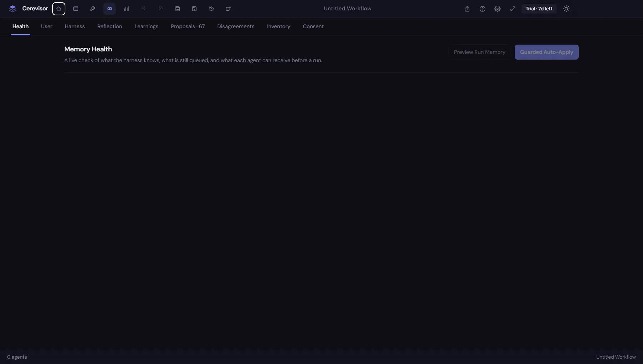Click the redo arrow icon

coord(160,9)
